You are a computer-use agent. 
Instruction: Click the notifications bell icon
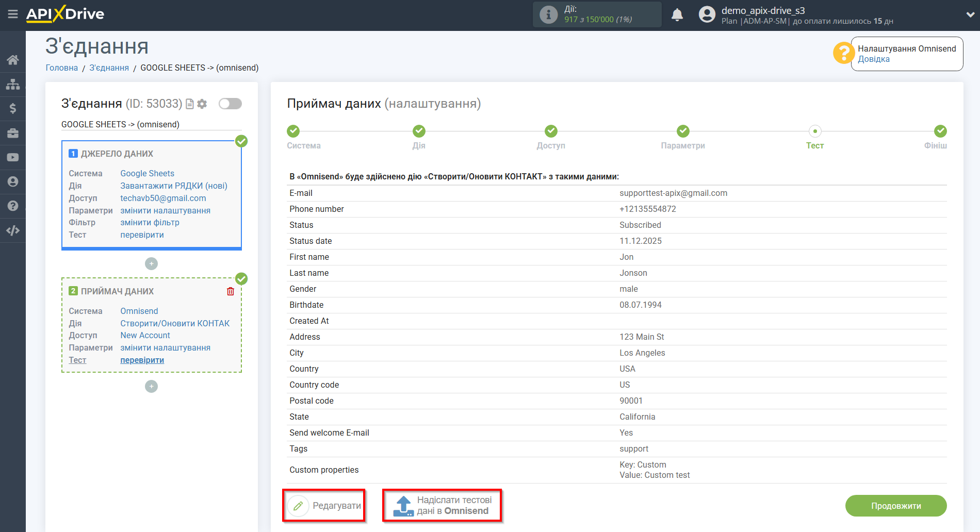677,15
